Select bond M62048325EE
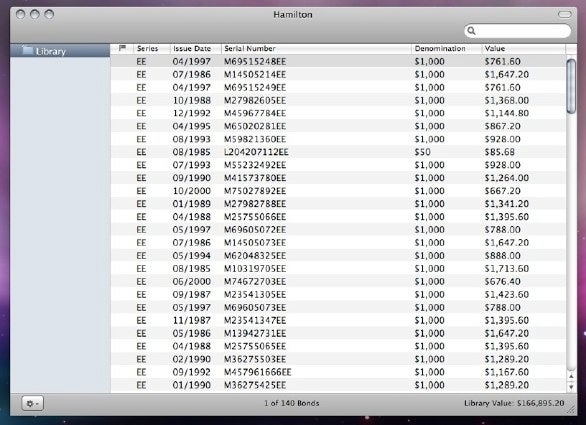This screenshot has width=586, height=425. (338, 256)
